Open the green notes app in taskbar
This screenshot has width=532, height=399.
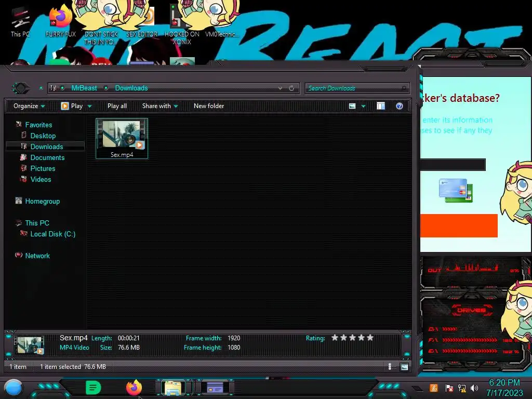pos(94,388)
